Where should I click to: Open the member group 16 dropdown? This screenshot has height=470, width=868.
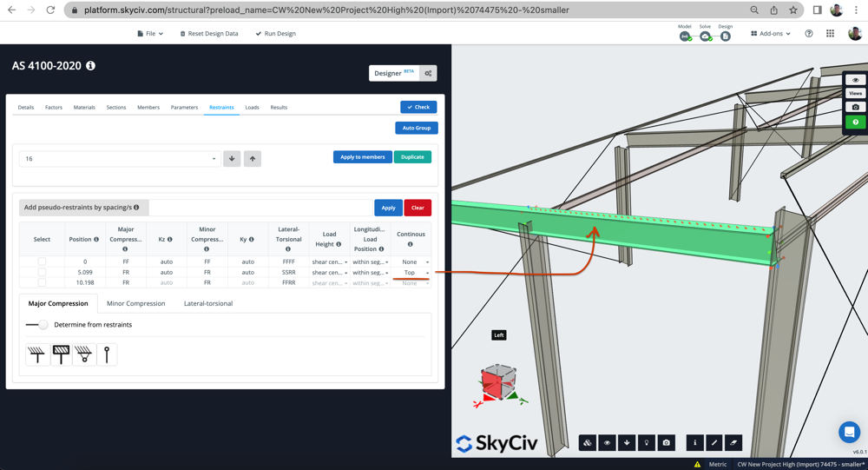(120, 158)
